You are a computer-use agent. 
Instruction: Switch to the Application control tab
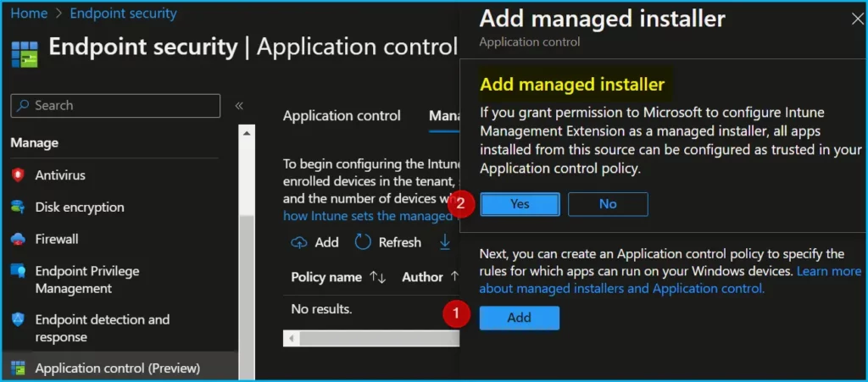point(342,116)
